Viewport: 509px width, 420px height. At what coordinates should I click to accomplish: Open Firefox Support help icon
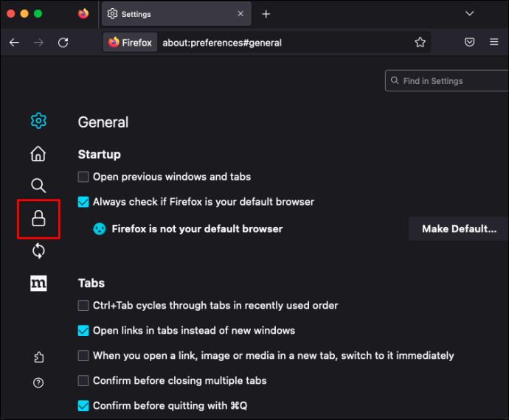(38, 382)
